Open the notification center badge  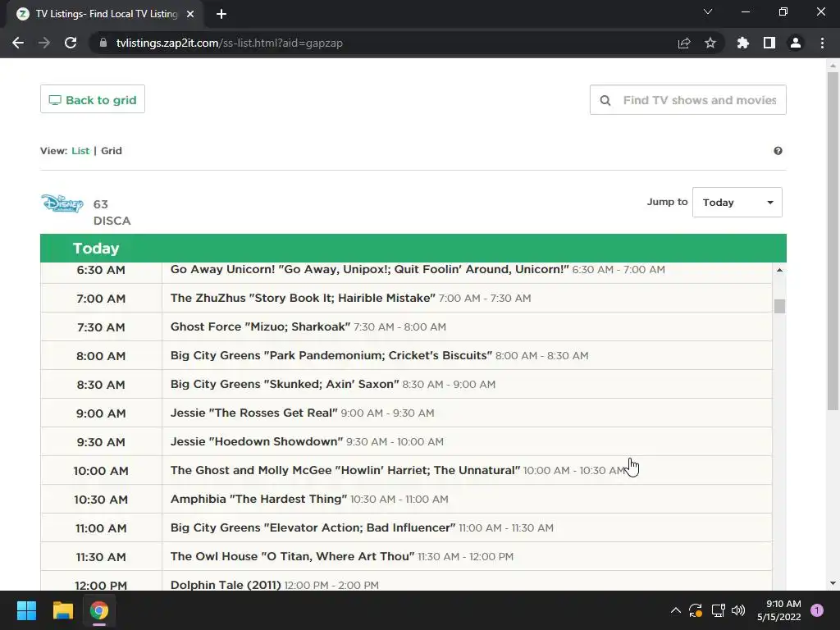click(x=817, y=610)
